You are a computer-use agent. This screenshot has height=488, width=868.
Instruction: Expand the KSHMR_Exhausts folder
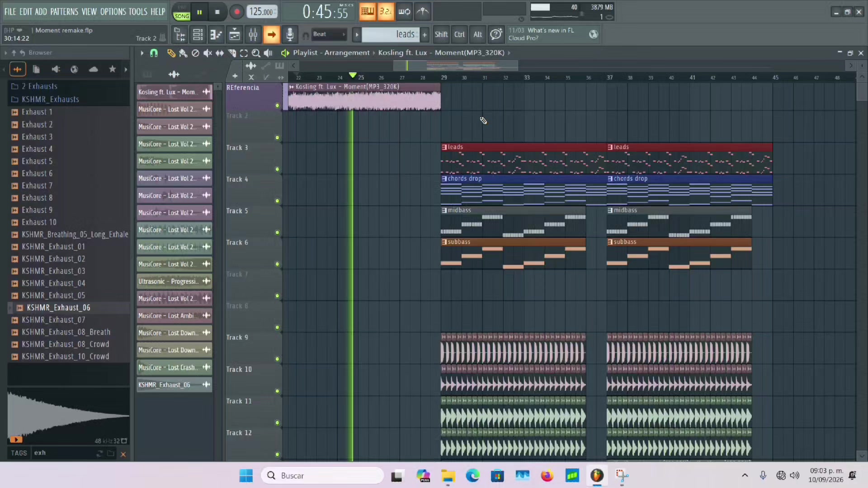(x=50, y=99)
